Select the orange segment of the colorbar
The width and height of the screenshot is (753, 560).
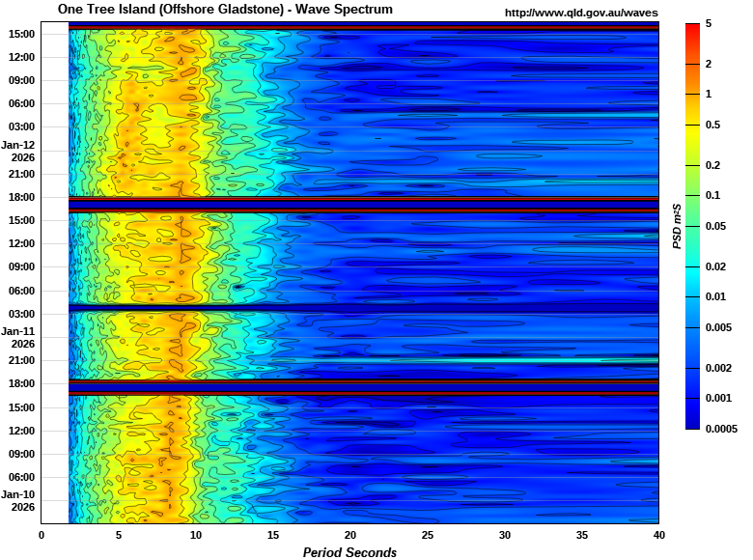pyautogui.click(x=692, y=79)
